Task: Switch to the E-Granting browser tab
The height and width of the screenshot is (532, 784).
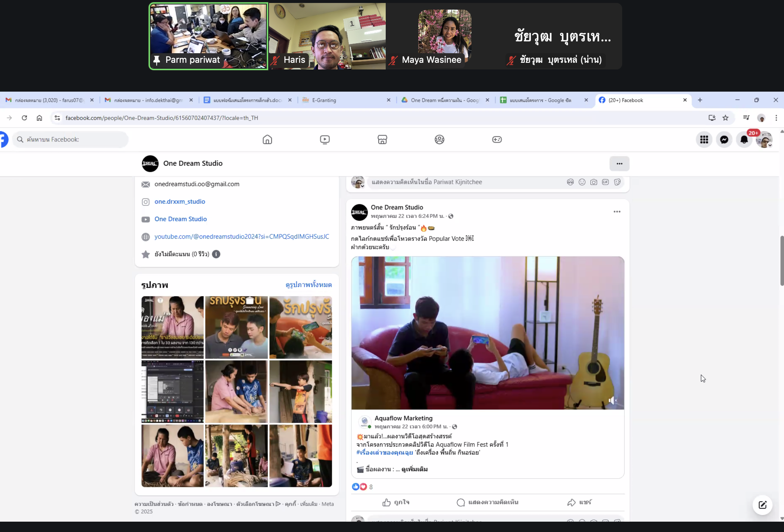Action: point(324,100)
